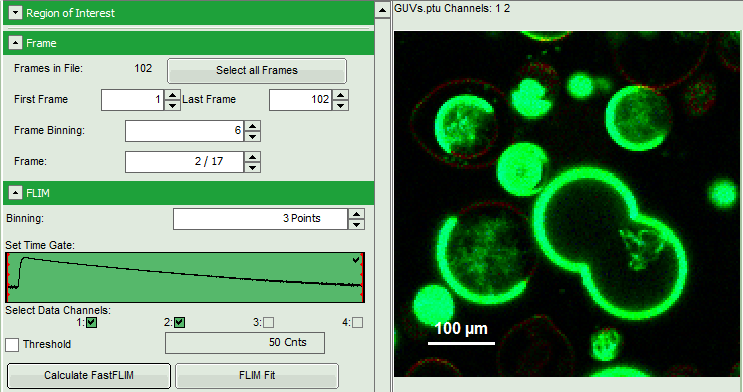The width and height of the screenshot is (743, 392).
Task: Uncheck data channel 1 checkbox
Action: click(91, 323)
